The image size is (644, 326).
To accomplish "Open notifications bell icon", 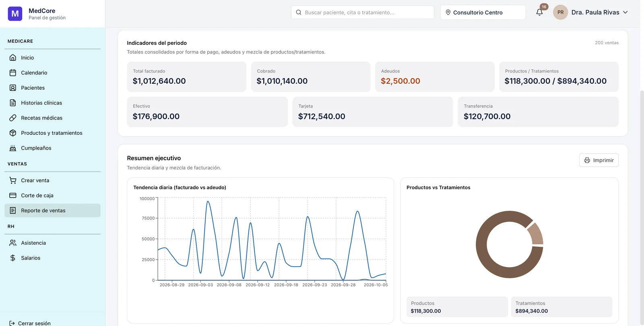I will click(x=539, y=12).
